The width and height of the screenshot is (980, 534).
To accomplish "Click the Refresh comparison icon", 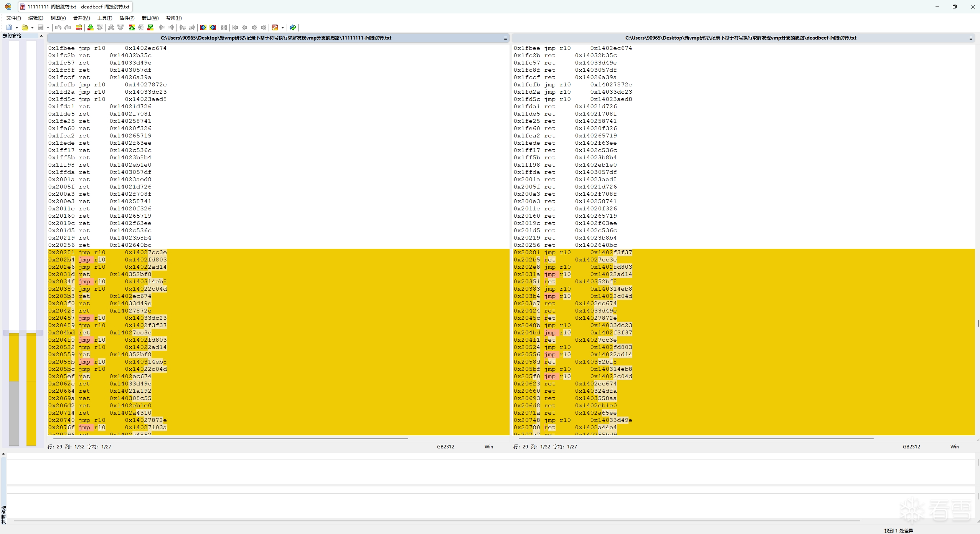I will click(x=293, y=27).
